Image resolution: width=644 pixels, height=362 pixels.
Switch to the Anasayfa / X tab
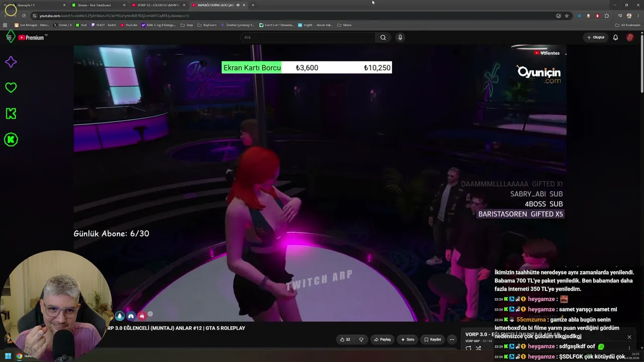pyautogui.click(x=38, y=5)
